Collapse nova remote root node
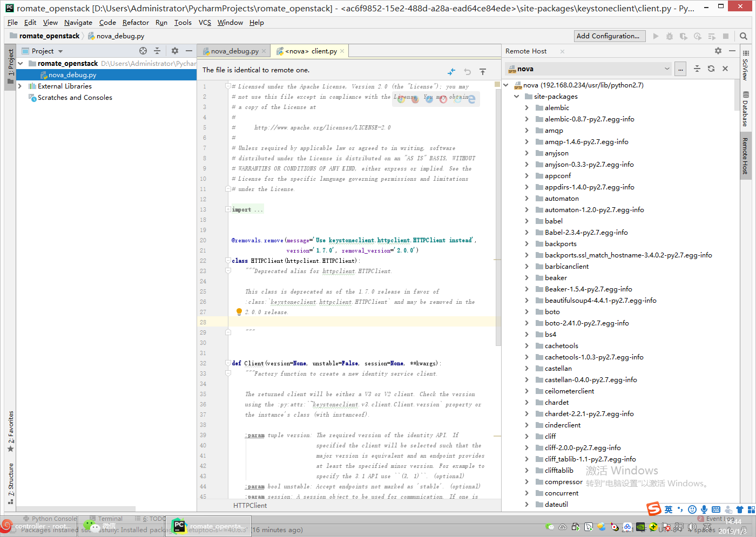The height and width of the screenshot is (537, 756). coord(506,85)
